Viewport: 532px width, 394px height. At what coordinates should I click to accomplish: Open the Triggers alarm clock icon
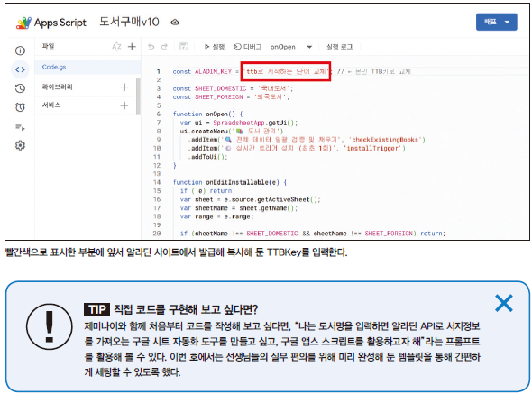click(x=20, y=107)
